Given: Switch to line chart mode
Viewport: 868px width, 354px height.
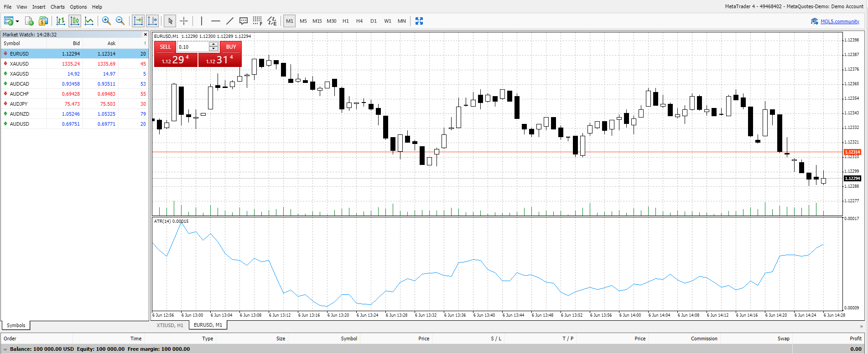Looking at the screenshot, I should point(89,21).
